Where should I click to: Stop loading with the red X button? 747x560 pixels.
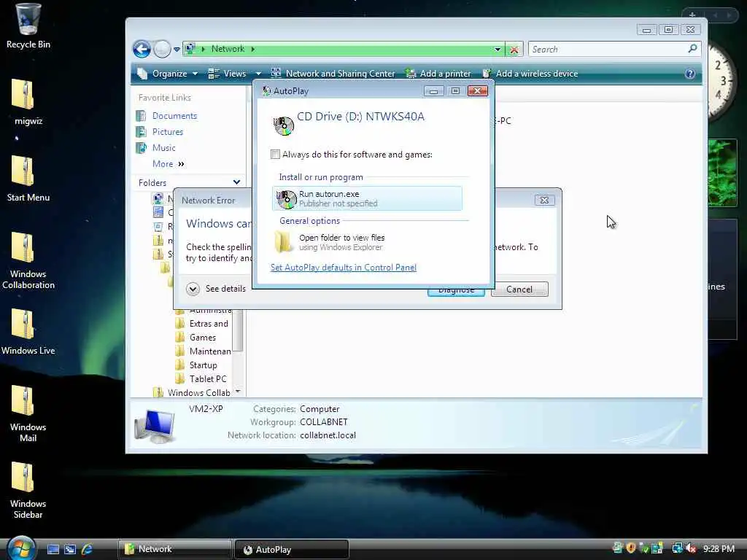[514, 50]
